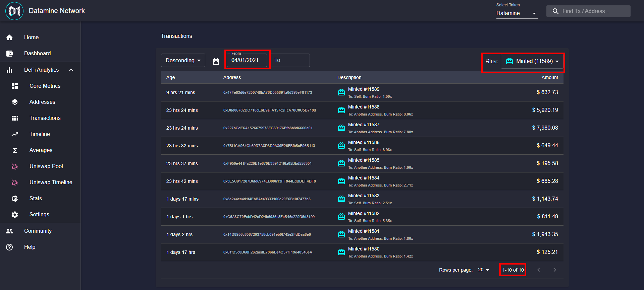Click the amount $ 1,943.35

click(545, 234)
